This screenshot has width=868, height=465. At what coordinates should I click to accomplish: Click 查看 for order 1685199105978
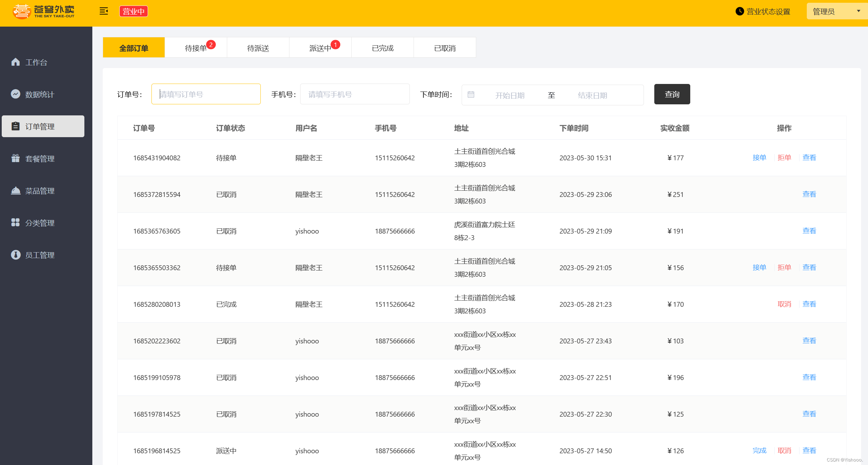(x=809, y=377)
